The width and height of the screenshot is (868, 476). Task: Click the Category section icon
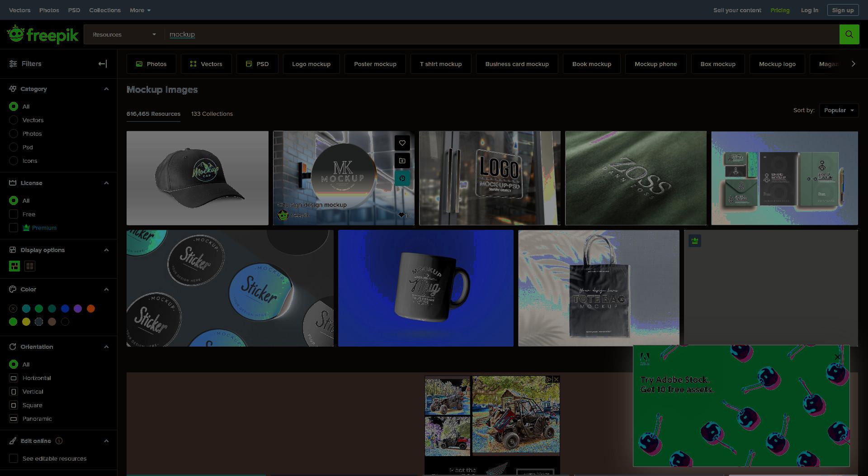tap(13, 89)
